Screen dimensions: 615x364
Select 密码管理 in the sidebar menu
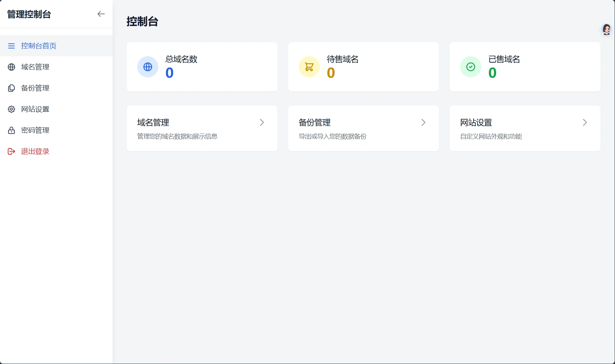[35, 130]
